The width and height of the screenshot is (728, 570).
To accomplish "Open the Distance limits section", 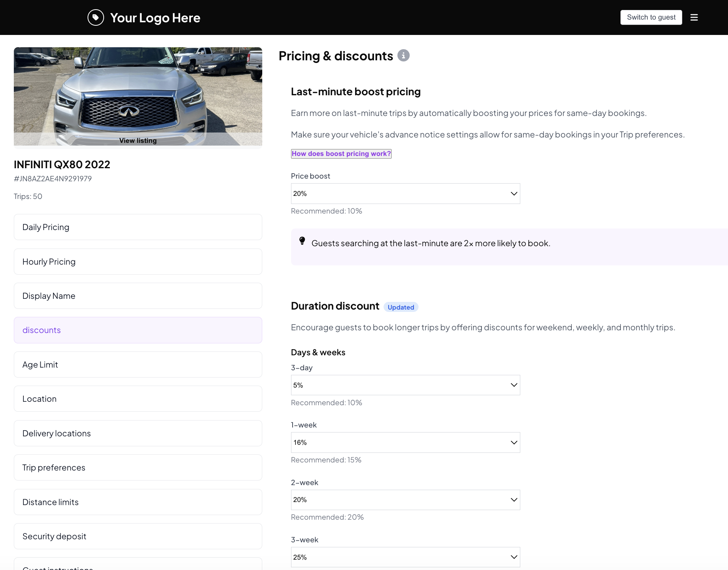I will tap(138, 502).
